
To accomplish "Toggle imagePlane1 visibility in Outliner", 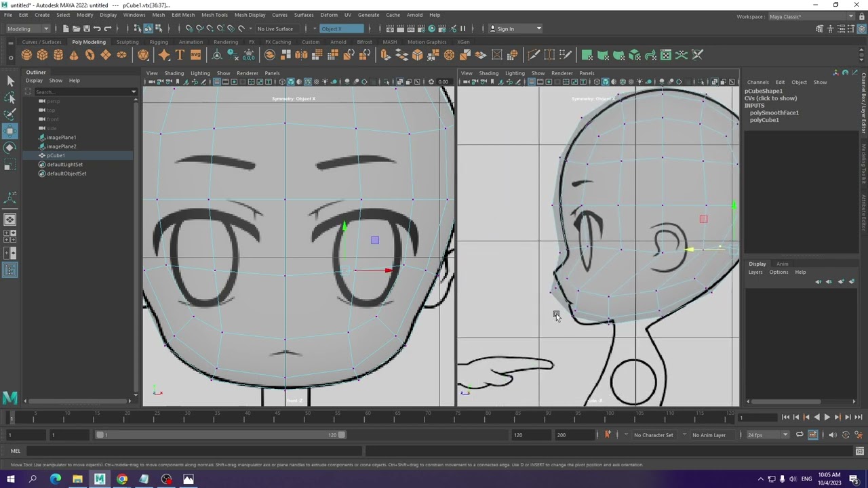I will (x=42, y=138).
